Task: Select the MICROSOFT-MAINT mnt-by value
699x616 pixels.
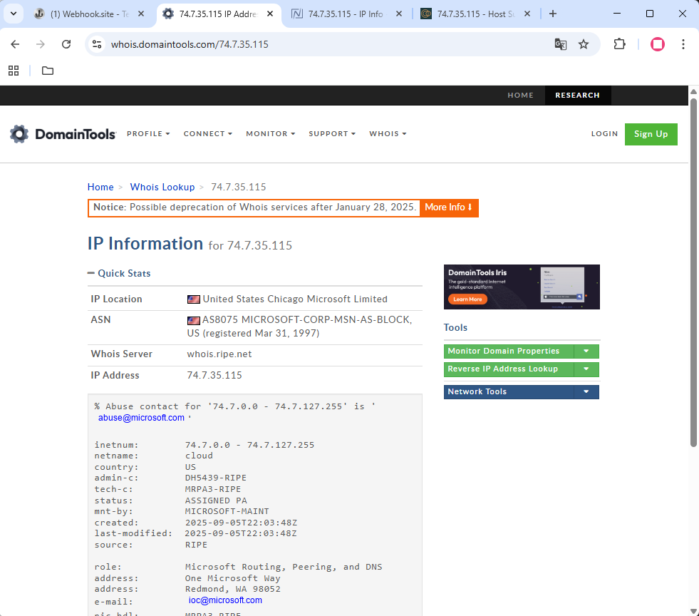Action: 227,511
